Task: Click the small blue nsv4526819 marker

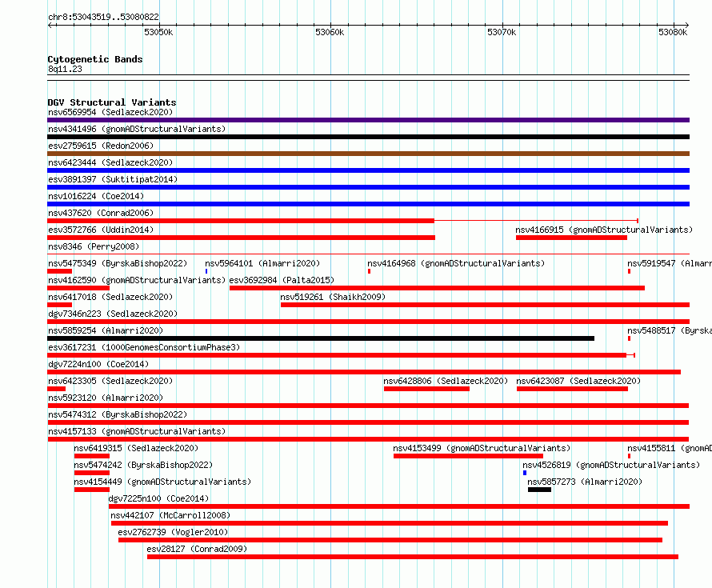Action: pyautogui.click(x=525, y=473)
